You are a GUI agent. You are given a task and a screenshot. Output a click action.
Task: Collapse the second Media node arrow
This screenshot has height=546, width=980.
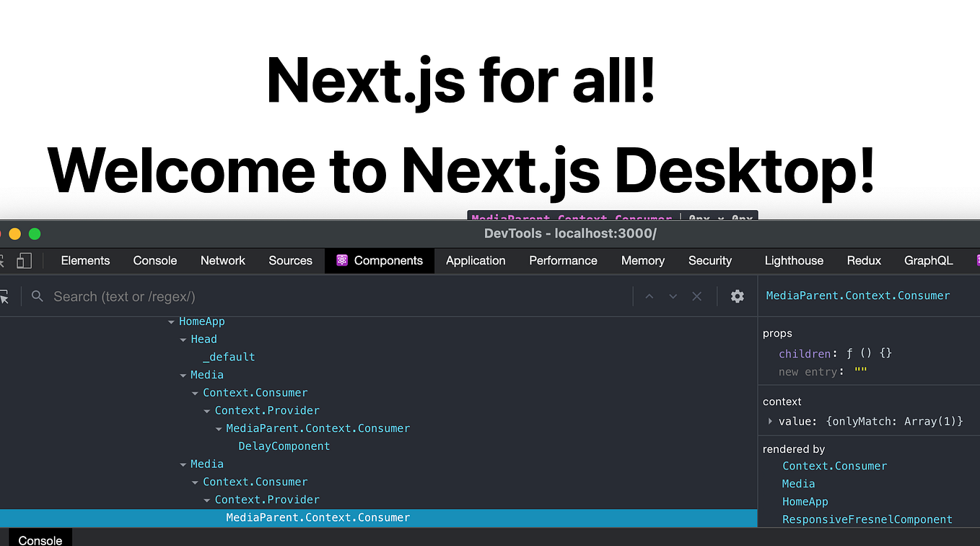click(x=183, y=464)
